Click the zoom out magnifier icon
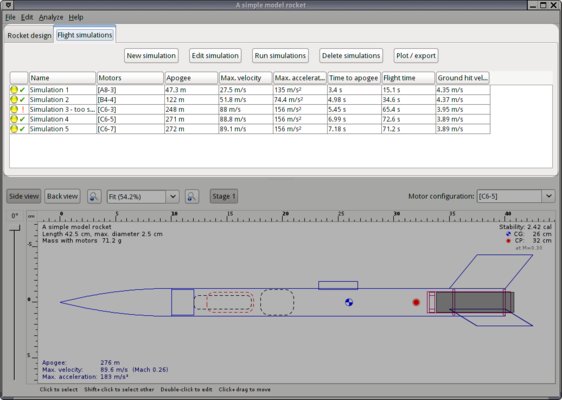The width and height of the screenshot is (562, 400). 94,196
